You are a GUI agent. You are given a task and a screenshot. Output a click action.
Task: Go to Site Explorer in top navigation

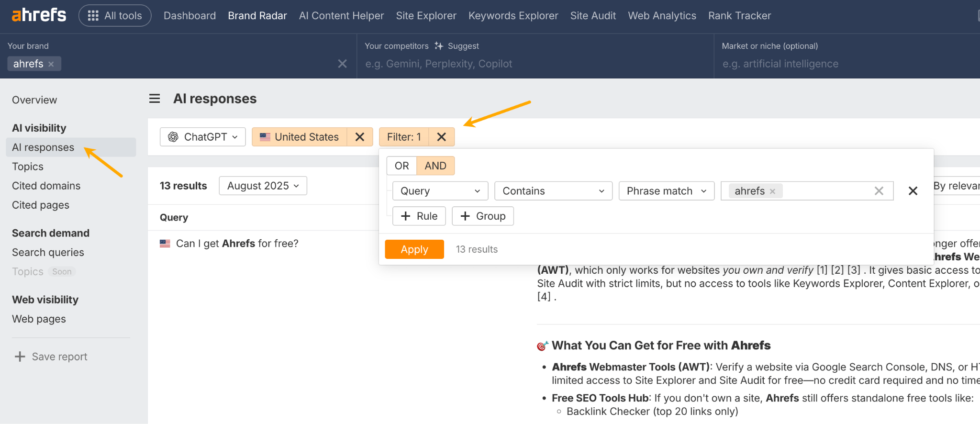point(426,16)
